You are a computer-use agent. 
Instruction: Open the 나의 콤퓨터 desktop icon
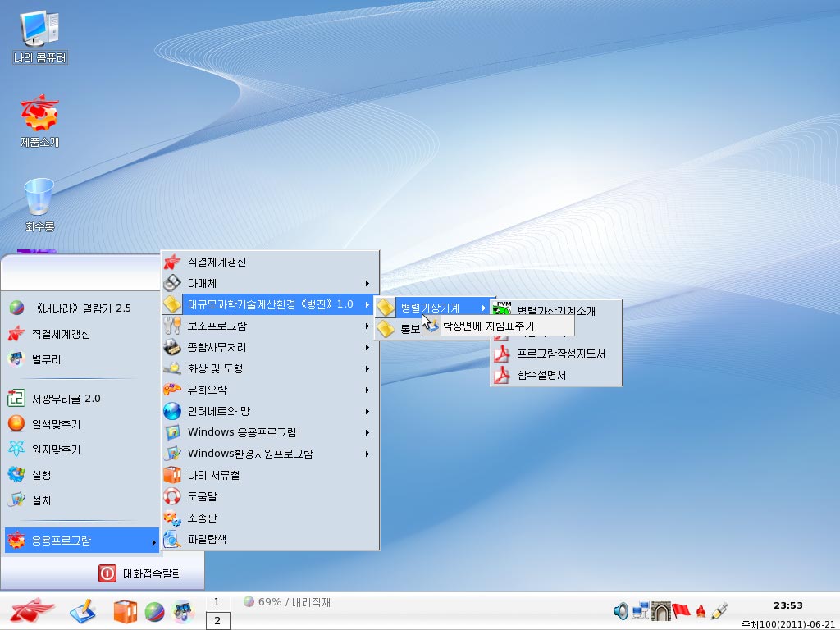click(x=39, y=38)
